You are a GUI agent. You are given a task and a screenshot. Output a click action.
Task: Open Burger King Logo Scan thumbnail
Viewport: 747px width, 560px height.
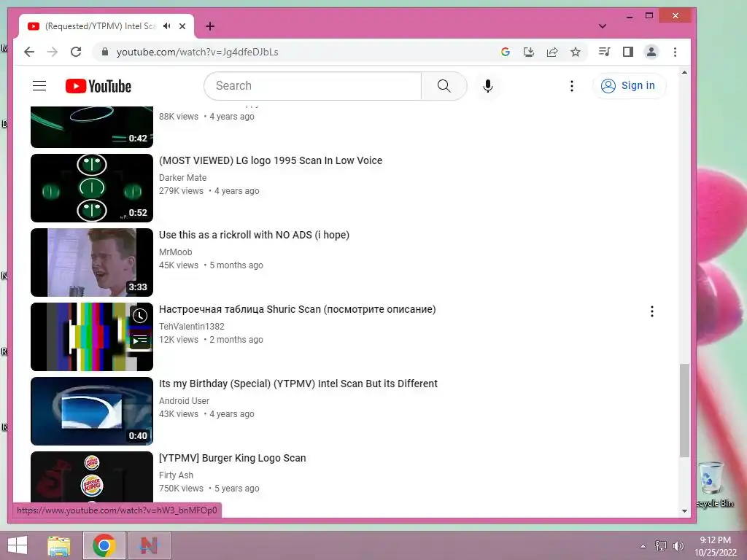click(92, 477)
